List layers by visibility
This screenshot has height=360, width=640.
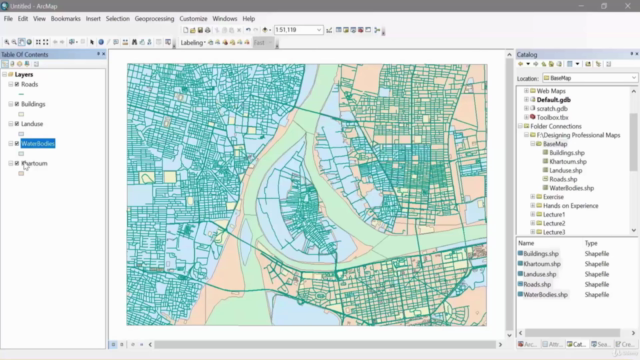point(20,64)
